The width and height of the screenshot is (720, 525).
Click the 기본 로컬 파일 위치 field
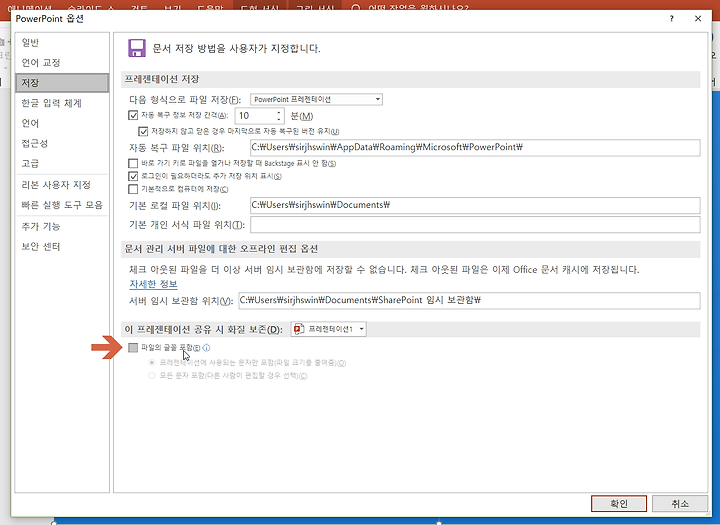tap(475, 205)
